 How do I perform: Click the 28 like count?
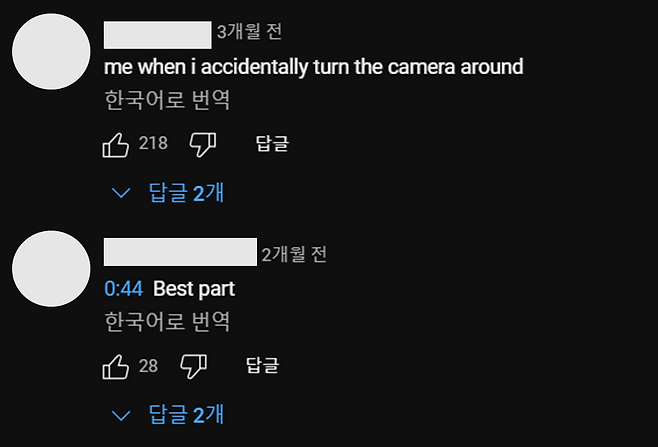(148, 366)
